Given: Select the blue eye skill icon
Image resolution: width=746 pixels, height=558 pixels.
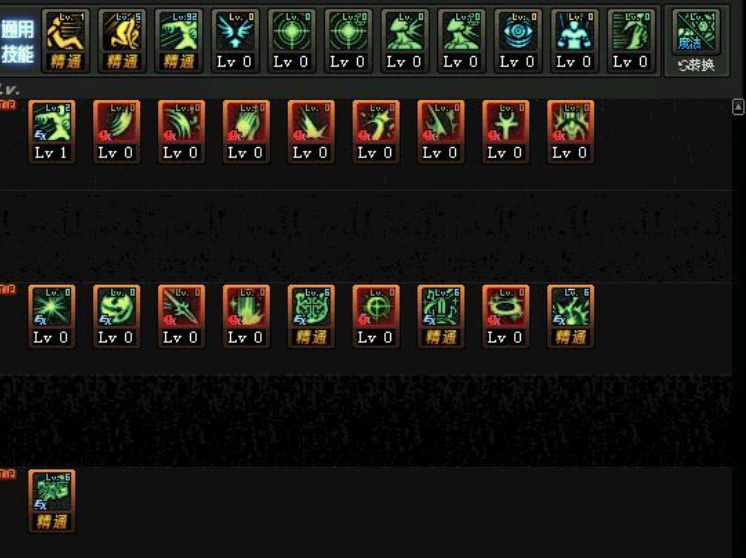Looking at the screenshot, I should pos(518,40).
